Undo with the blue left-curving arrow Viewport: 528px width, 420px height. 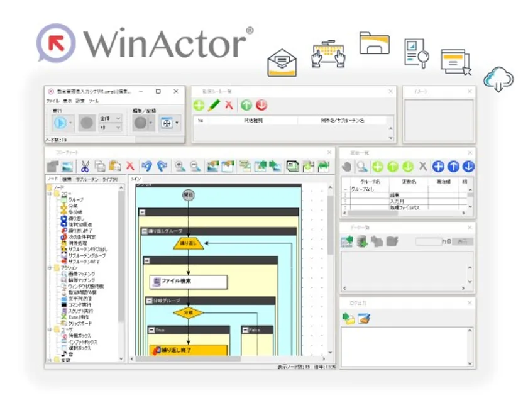[x=146, y=166]
